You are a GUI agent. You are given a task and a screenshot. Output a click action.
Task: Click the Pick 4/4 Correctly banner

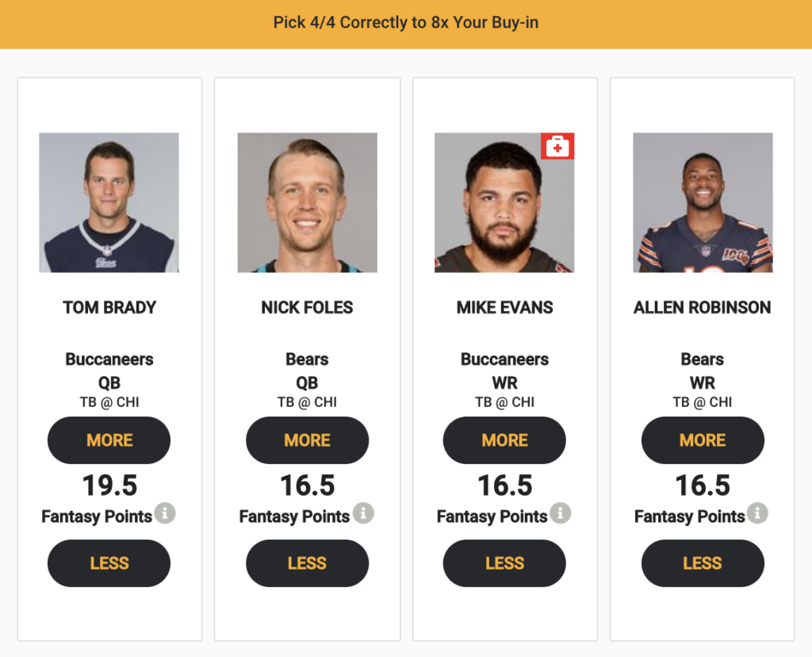[x=406, y=24]
